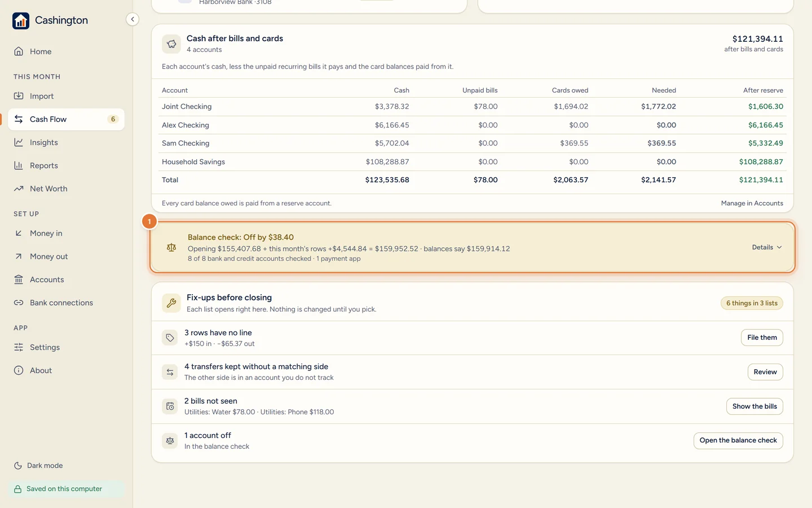Image resolution: width=812 pixels, height=508 pixels.
Task: Click Household Savings cash value $108,288.87
Action: pyautogui.click(x=387, y=162)
